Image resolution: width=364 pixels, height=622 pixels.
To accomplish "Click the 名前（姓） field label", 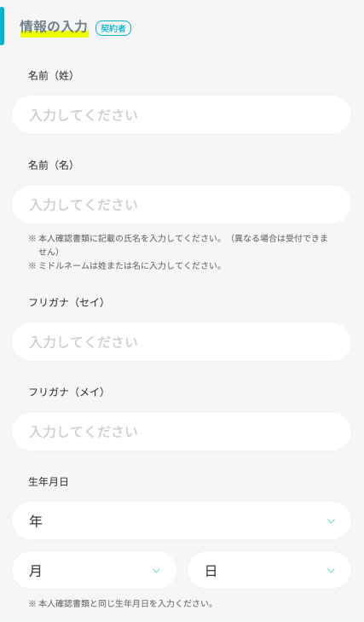I will (x=51, y=75).
